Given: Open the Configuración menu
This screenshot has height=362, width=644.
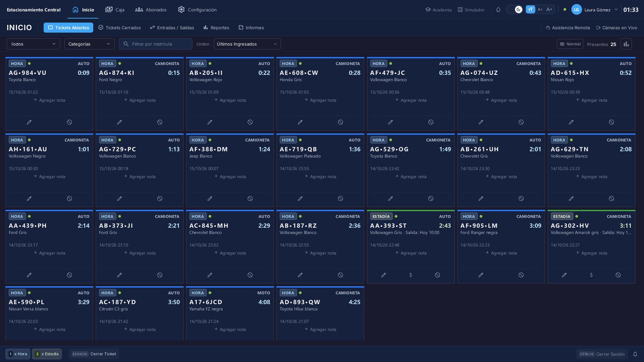Looking at the screenshot, I should pos(197,10).
